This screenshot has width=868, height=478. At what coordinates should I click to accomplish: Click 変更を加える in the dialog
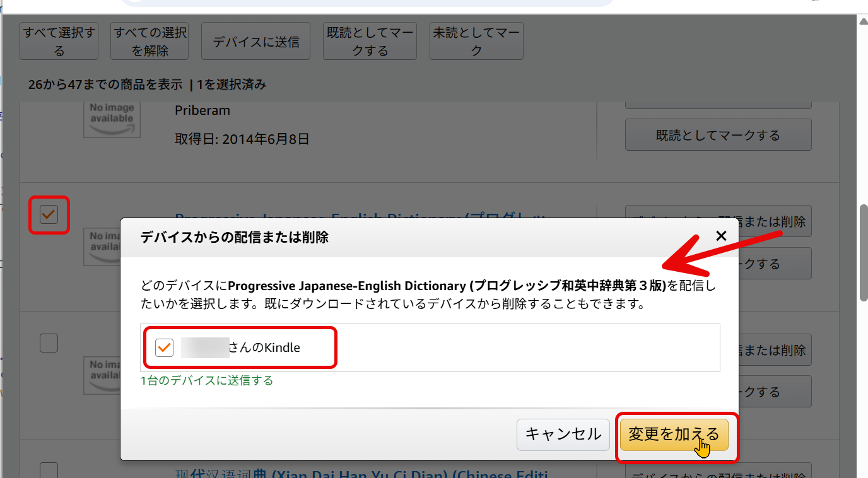[672, 434]
